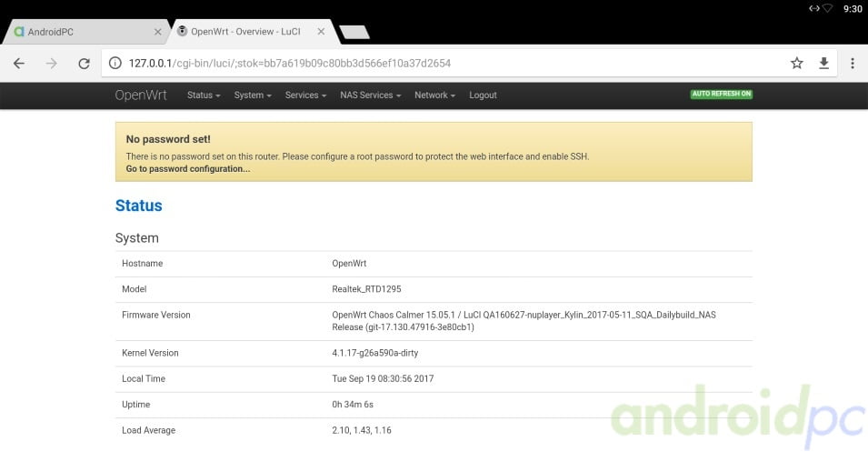Screen dimensions: 868x452
Task: Expand the Status dropdown menu
Action: coord(204,95)
